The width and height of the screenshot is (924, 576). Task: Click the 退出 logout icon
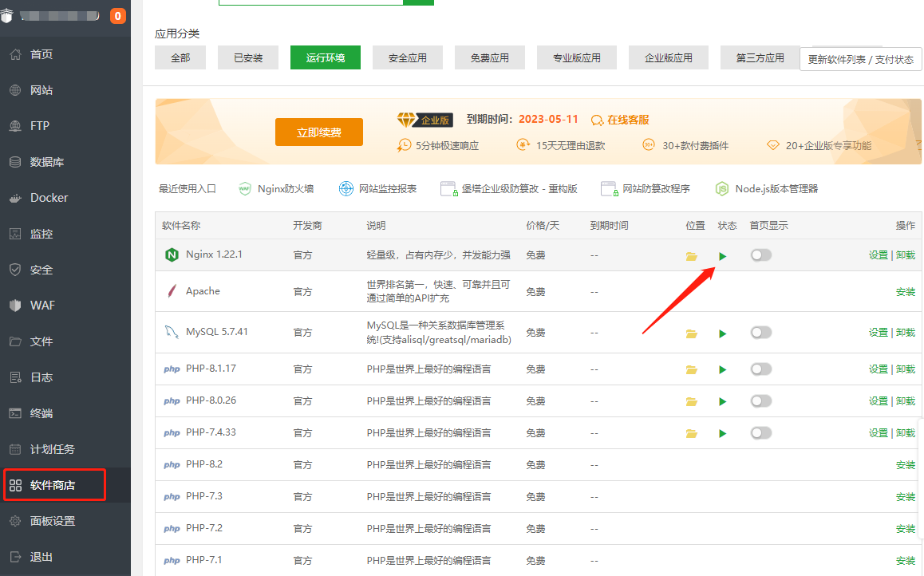click(x=16, y=557)
